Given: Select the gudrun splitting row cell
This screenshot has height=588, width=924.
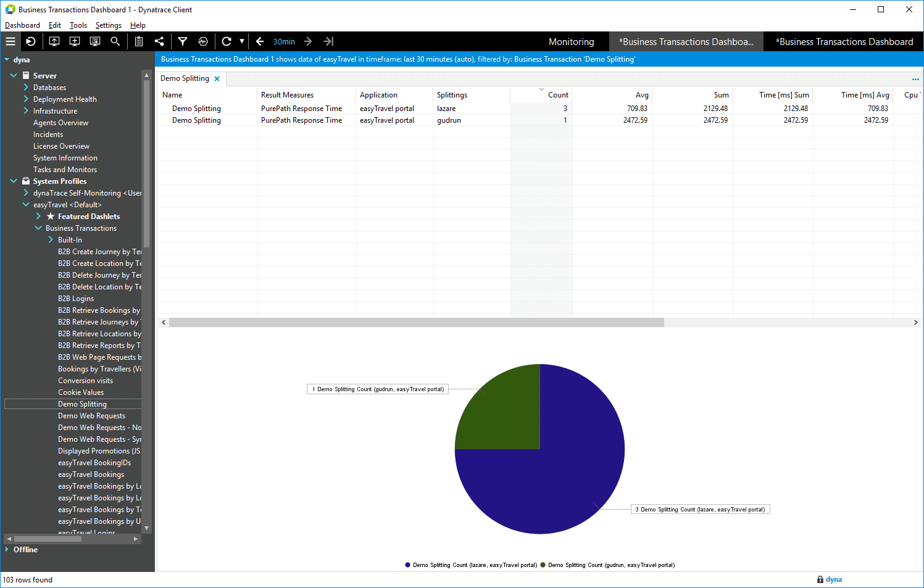Looking at the screenshot, I should pos(472,120).
